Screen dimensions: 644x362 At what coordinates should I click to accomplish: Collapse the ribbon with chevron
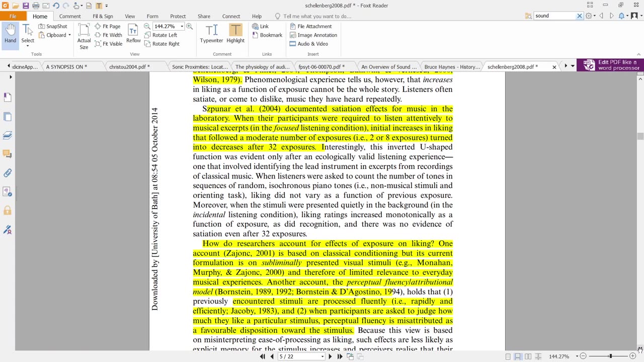coord(638,54)
